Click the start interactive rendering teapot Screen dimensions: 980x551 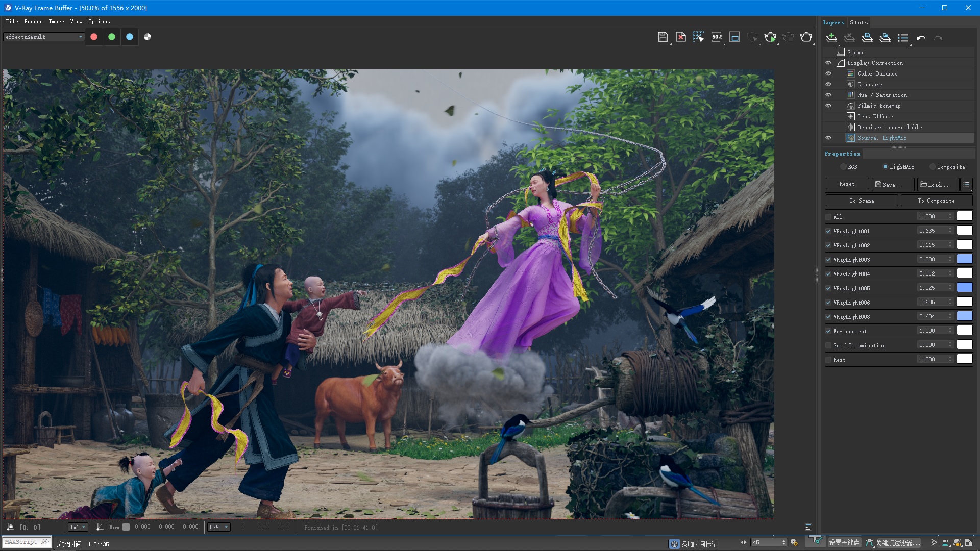770,37
